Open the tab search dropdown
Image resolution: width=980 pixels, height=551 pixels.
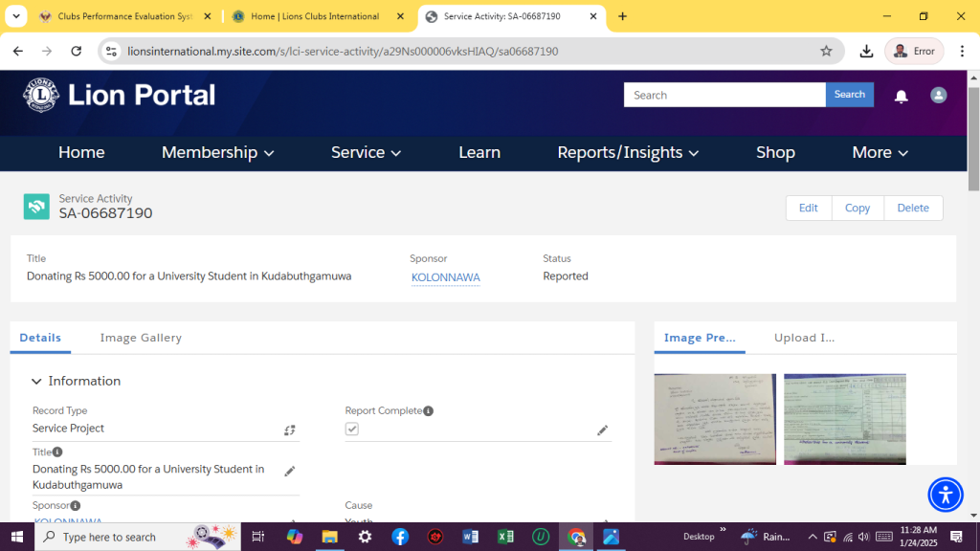coord(16,16)
